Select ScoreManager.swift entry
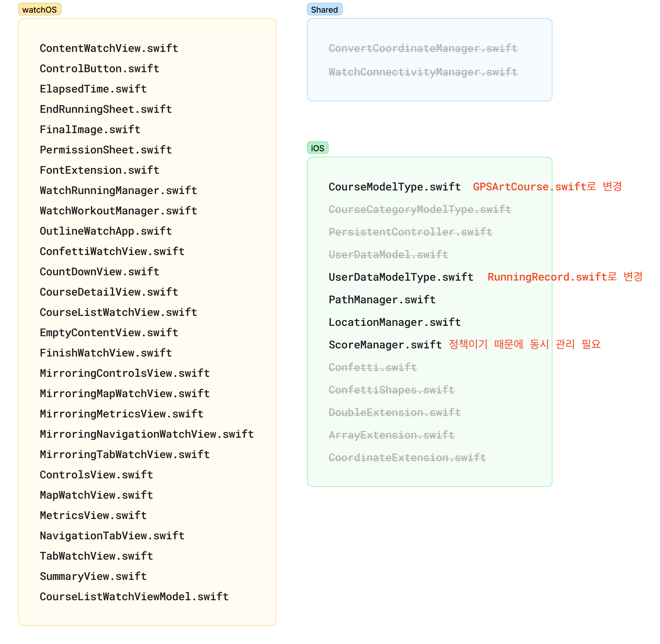This screenshot has width=660, height=644. [x=385, y=344]
